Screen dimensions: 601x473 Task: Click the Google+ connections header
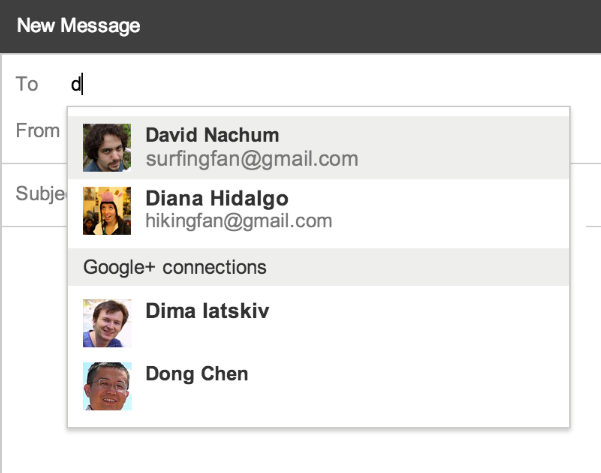coord(319,267)
